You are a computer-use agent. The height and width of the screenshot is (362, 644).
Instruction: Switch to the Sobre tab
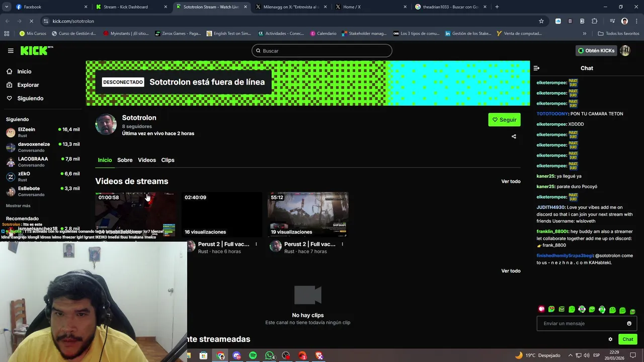tap(125, 160)
